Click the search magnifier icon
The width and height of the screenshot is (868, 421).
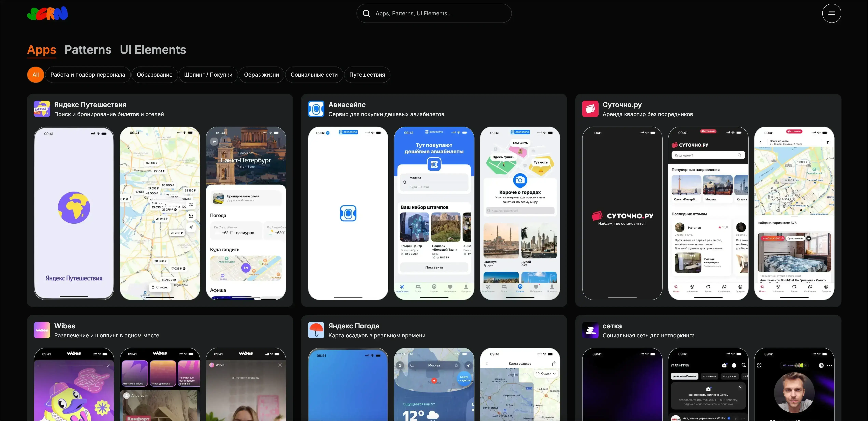tap(366, 13)
